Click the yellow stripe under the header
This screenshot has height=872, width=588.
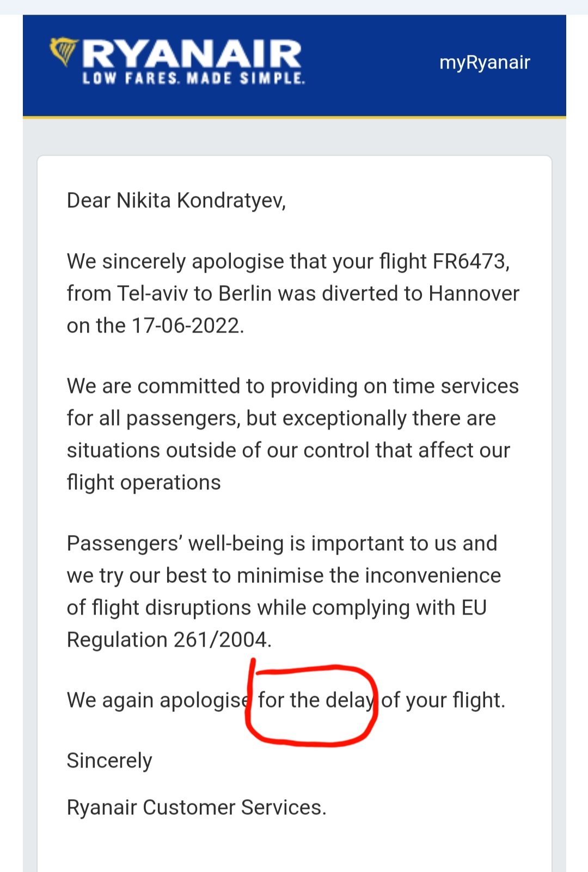pos(295,117)
